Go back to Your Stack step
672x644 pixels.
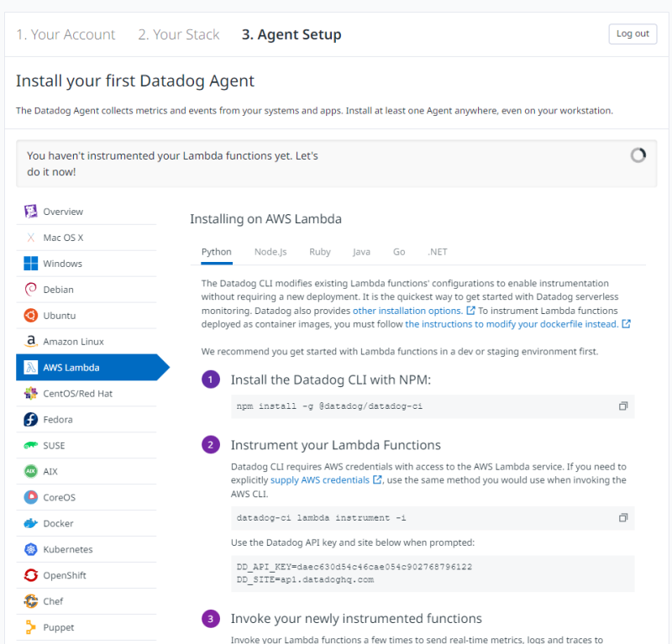(179, 34)
